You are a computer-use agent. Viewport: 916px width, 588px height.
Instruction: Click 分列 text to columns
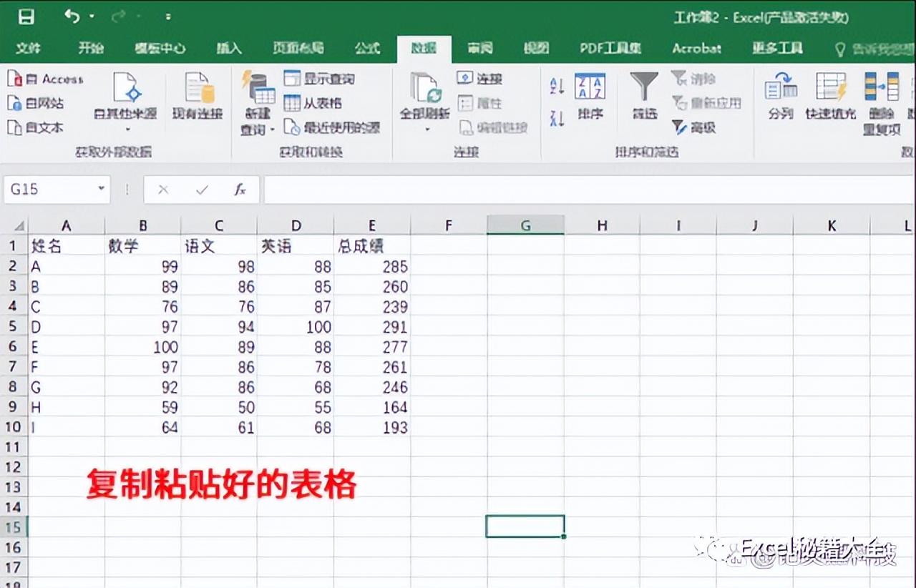(781, 96)
